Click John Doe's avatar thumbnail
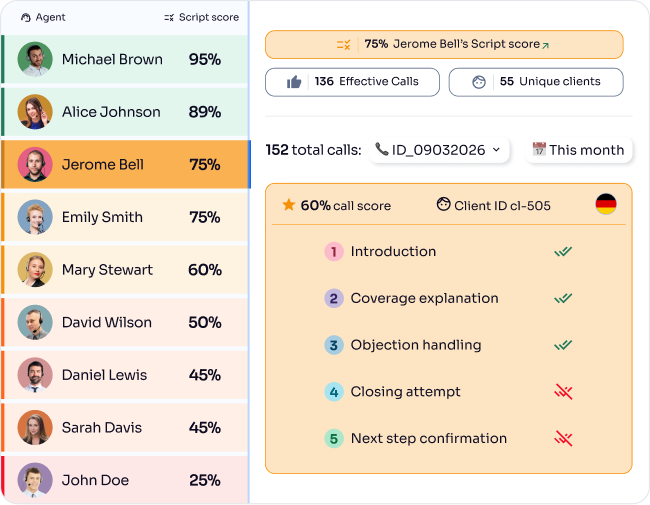This screenshot has width=650, height=505. point(35,480)
